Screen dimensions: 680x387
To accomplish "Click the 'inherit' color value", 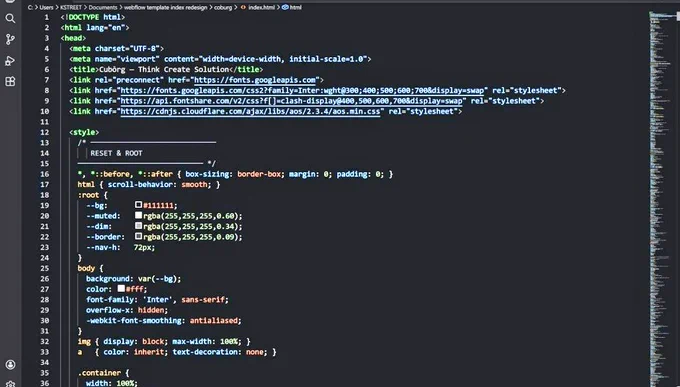I will click(149, 352).
